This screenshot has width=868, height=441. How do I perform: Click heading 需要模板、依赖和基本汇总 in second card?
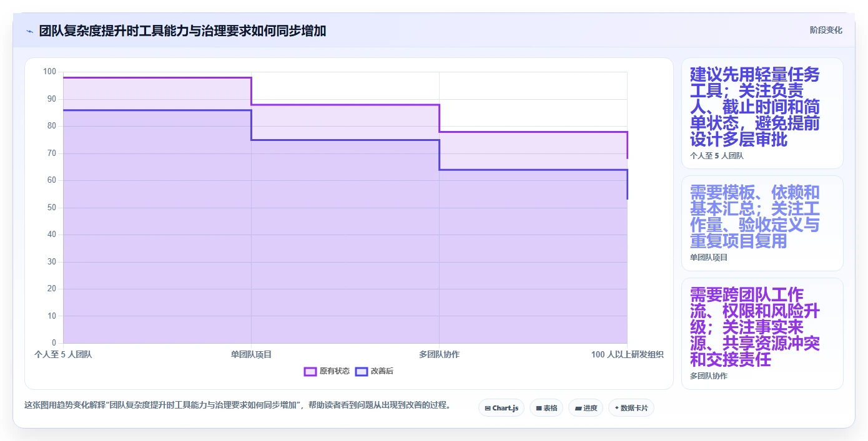755,216
